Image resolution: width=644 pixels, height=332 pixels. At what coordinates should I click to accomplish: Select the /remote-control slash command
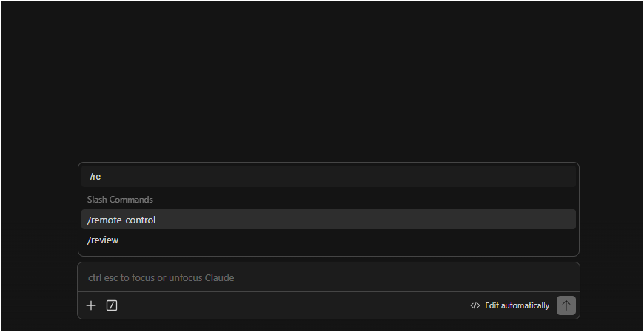click(x=121, y=220)
